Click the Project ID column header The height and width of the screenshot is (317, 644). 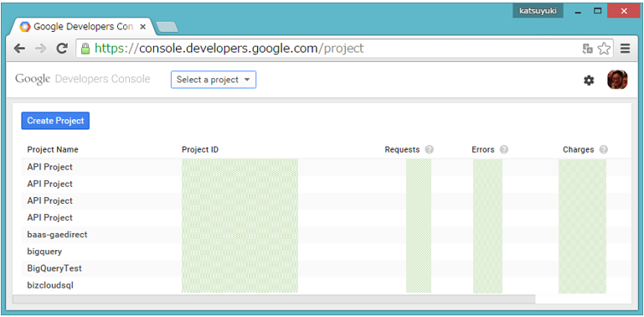click(x=200, y=149)
